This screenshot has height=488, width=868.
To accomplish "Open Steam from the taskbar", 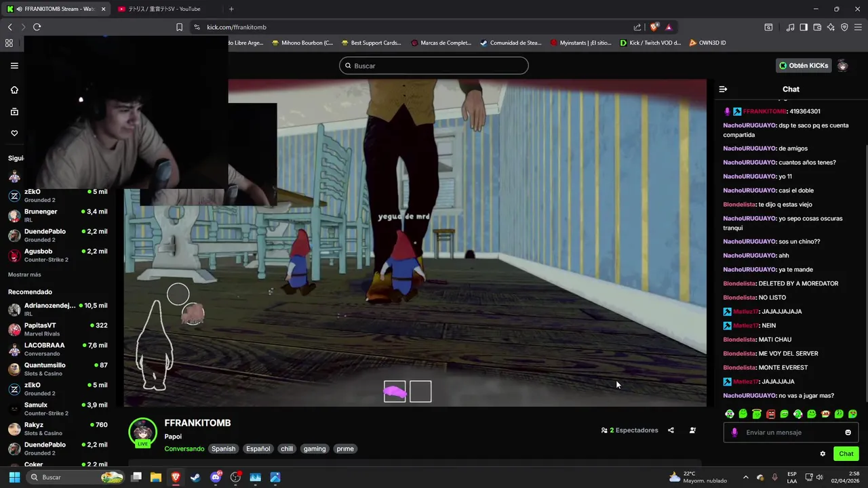I will pos(195,477).
